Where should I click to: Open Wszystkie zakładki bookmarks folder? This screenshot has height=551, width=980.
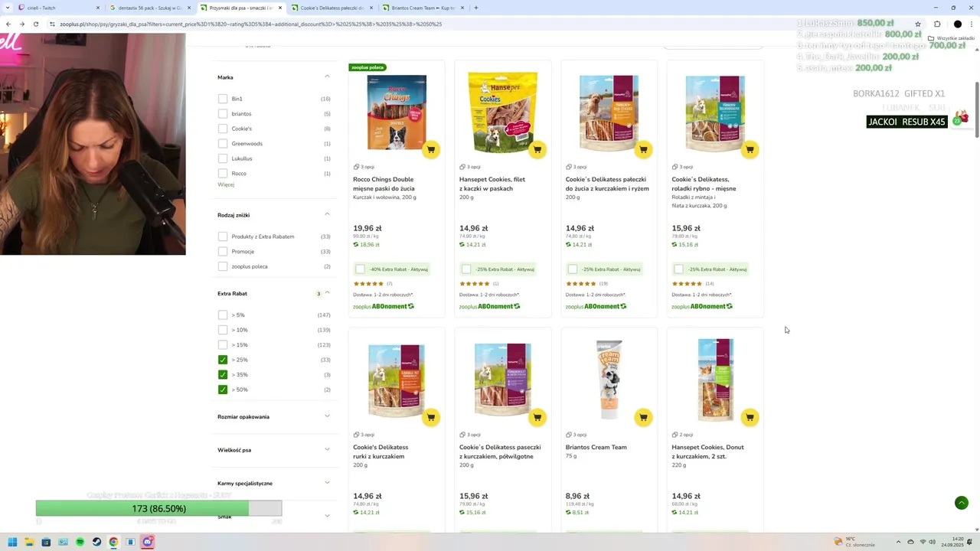(x=952, y=38)
